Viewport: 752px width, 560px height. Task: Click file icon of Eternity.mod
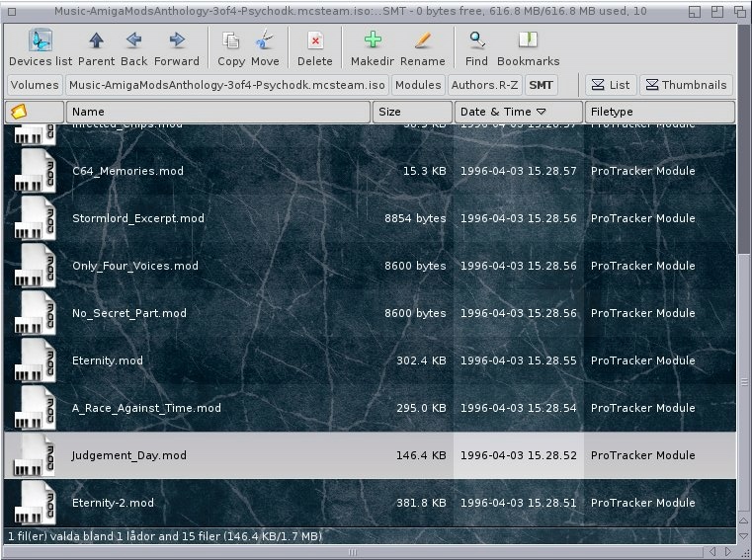point(35,361)
